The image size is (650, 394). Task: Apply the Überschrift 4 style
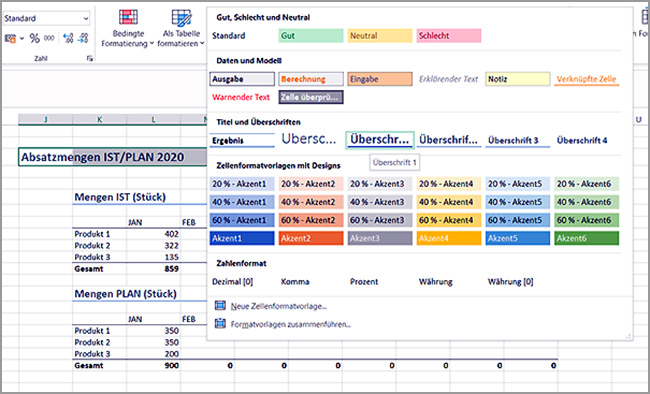586,140
